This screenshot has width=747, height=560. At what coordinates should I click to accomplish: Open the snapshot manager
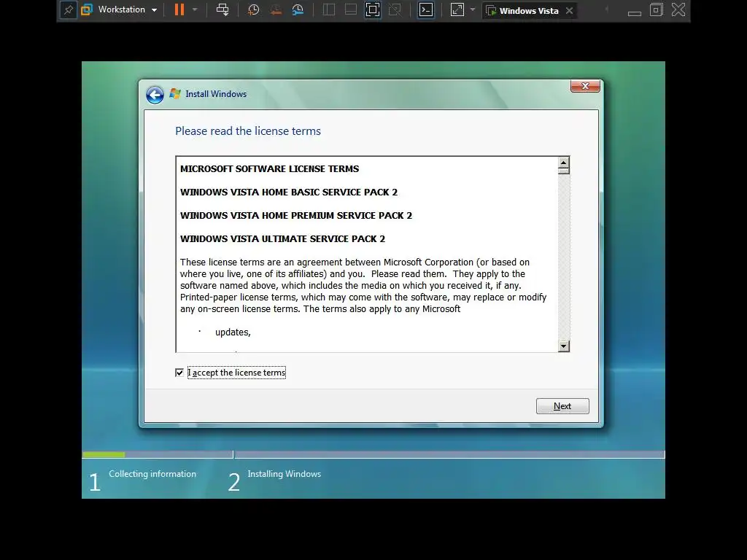[298, 9]
